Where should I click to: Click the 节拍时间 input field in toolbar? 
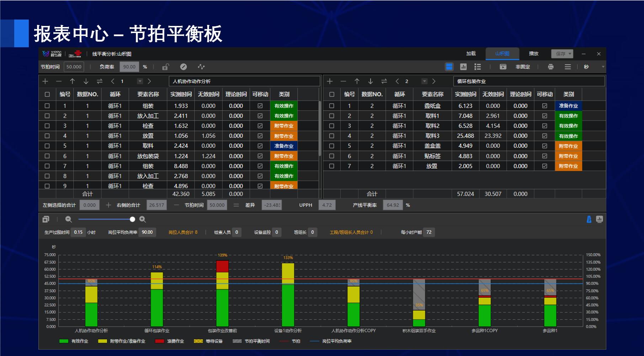coord(74,67)
